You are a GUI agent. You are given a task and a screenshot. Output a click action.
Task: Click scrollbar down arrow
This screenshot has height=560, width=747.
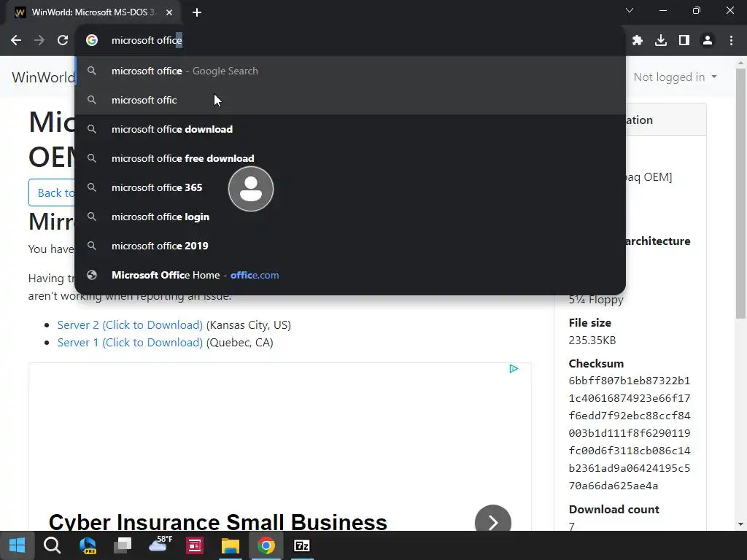point(740,525)
